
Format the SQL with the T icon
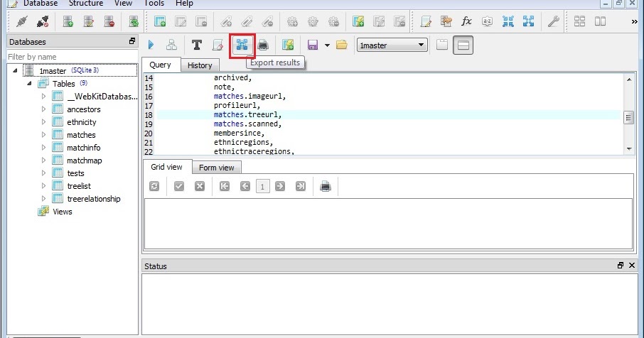(x=197, y=45)
